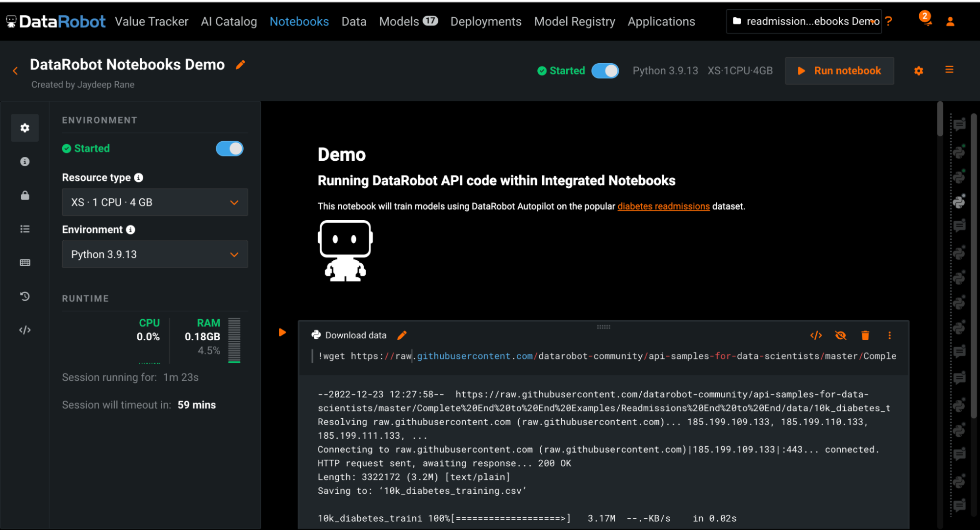Click the settings gear icon in sidebar
980x530 pixels.
[x=25, y=128]
